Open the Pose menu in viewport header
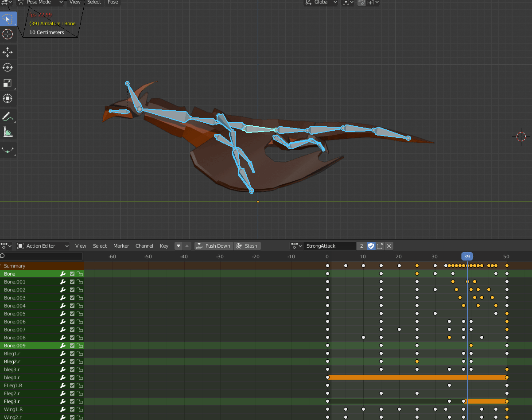The height and width of the screenshot is (420, 532). pos(113,2)
